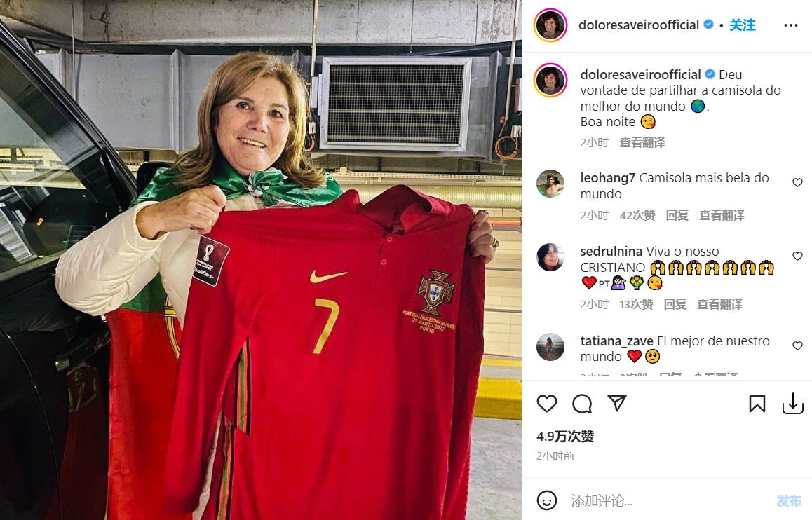Open the comment bubble icon
Screen dimensions: 812x520
582,404
